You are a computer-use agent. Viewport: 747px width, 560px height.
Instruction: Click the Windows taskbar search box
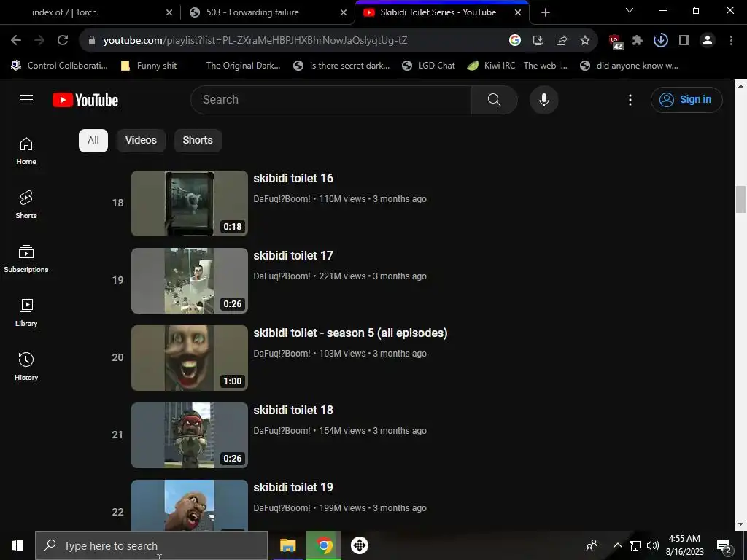[152, 545]
